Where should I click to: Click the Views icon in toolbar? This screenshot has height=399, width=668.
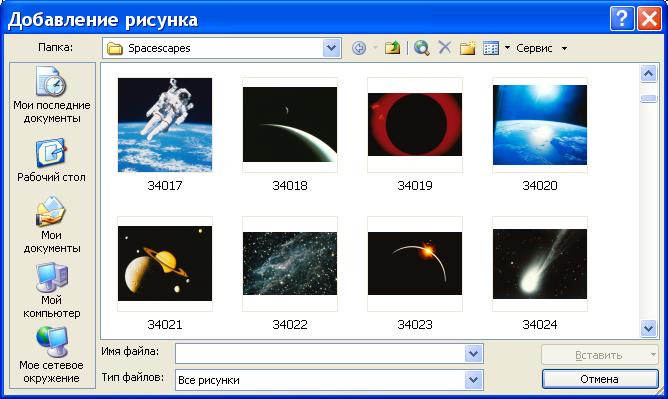point(491,48)
